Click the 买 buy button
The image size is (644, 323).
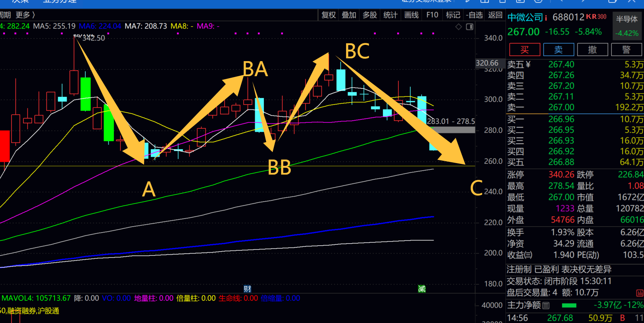pos(525,50)
